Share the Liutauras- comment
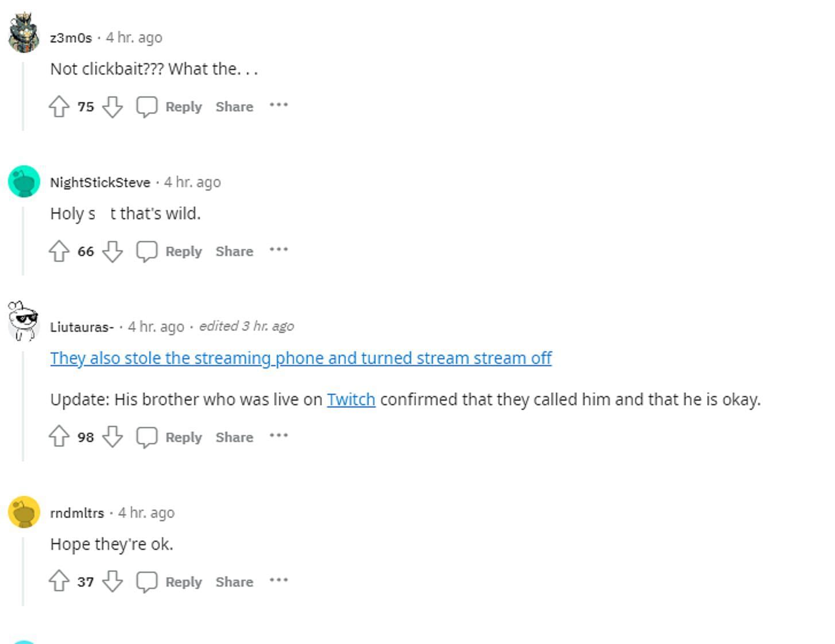This screenshot has height=644, width=835. click(234, 437)
